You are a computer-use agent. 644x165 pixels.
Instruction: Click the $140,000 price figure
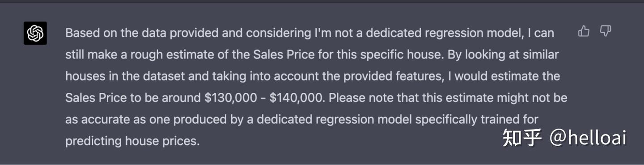tap(296, 98)
